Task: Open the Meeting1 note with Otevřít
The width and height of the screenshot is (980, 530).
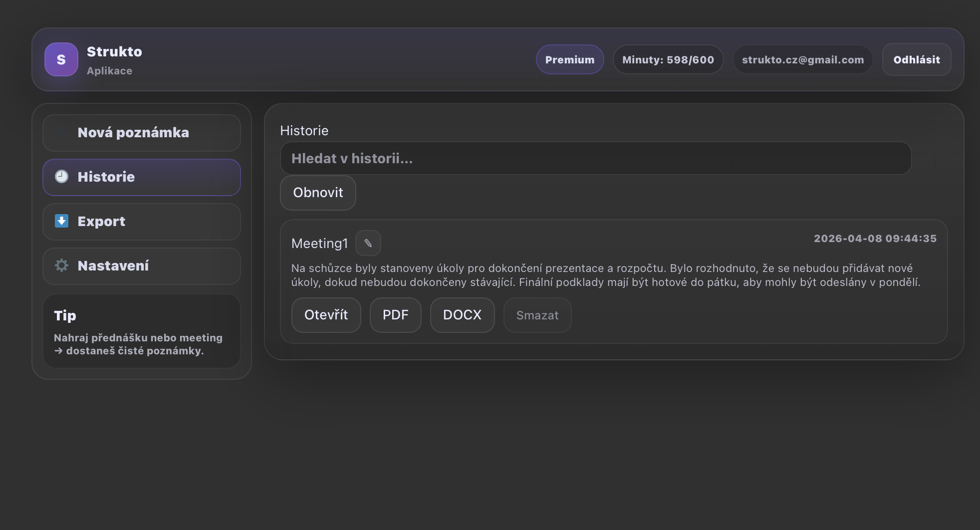Action: [326, 315]
